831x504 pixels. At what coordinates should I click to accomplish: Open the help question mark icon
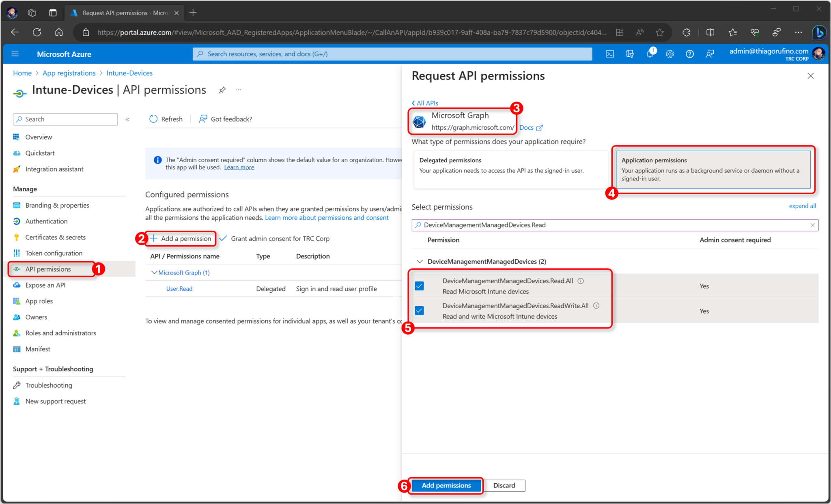click(x=689, y=54)
